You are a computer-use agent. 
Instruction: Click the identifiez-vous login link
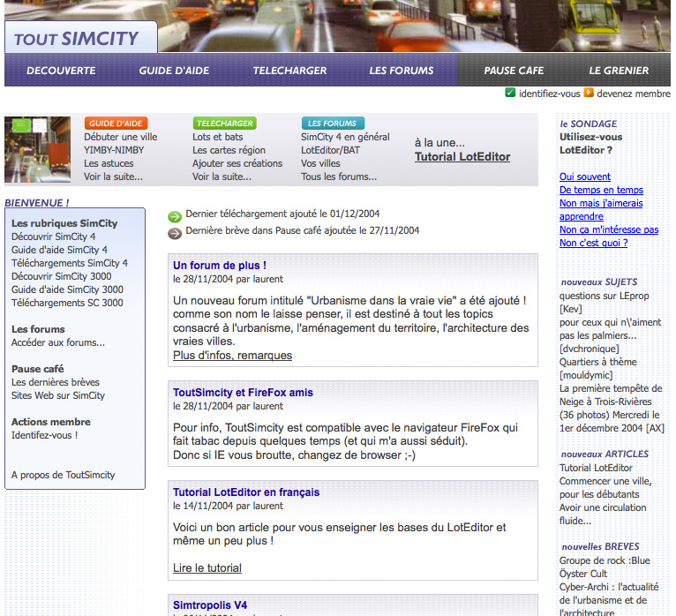tap(550, 94)
